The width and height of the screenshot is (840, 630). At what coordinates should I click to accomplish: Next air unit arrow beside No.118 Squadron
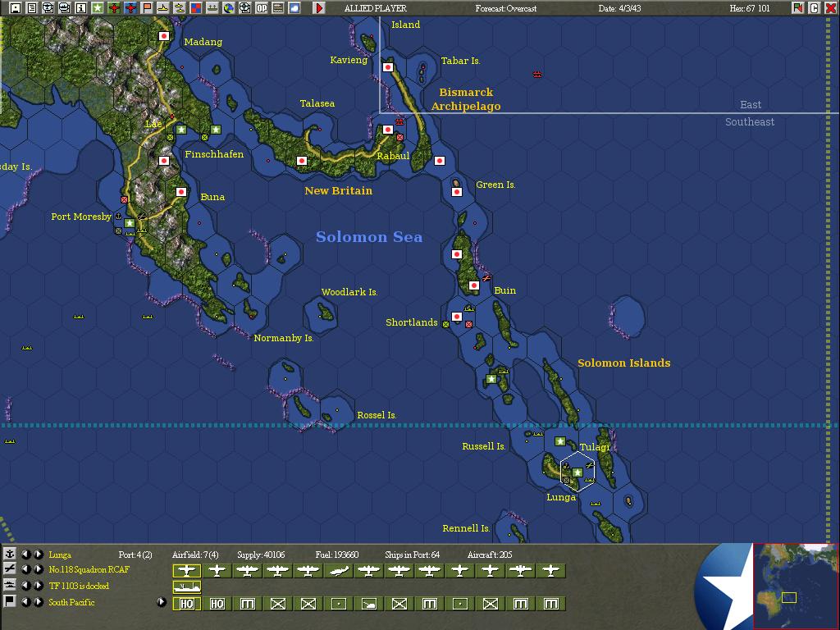[x=38, y=569]
